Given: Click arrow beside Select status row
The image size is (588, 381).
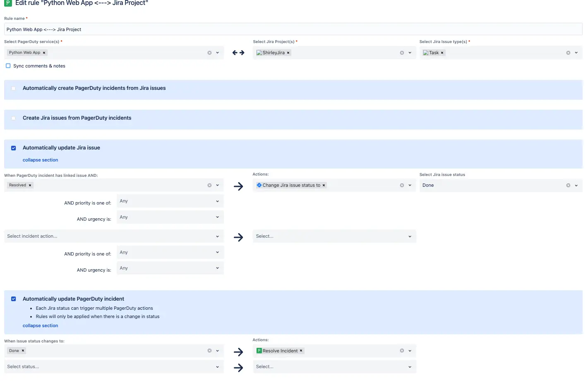Looking at the screenshot, I should tap(238, 367).
